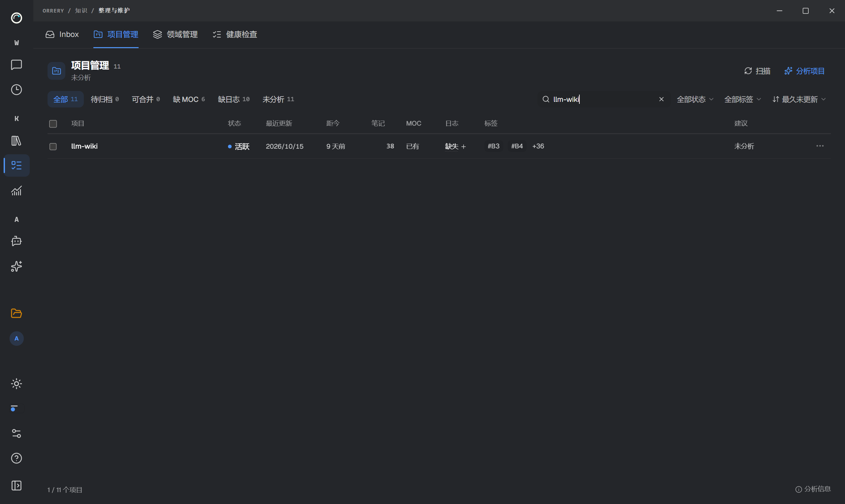Open the chart analytics sidebar icon
Viewport: 845px width, 504px height.
[x=16, y=191]
